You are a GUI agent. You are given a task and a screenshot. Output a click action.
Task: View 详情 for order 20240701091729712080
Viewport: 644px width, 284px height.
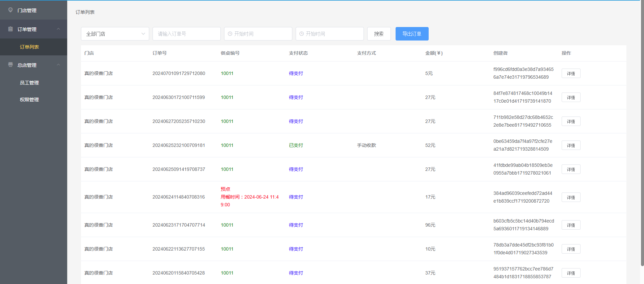tap(571, 74)
